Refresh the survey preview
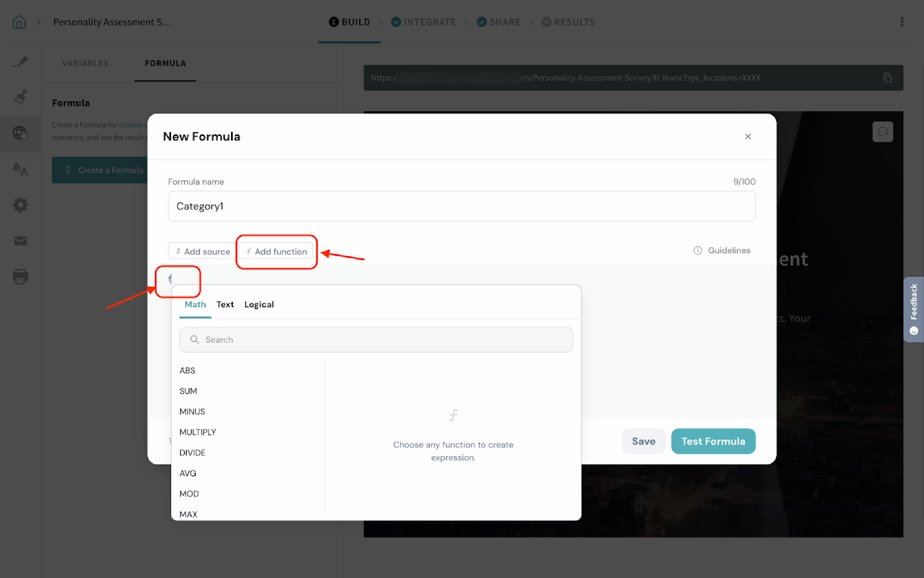Viewport: 924px width, 578px height. [882, 132]
